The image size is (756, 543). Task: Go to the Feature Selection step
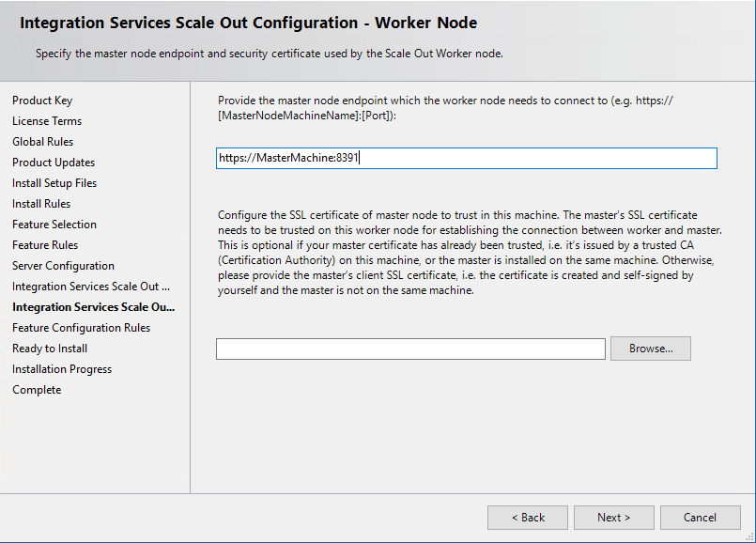(x=54, y=224)
